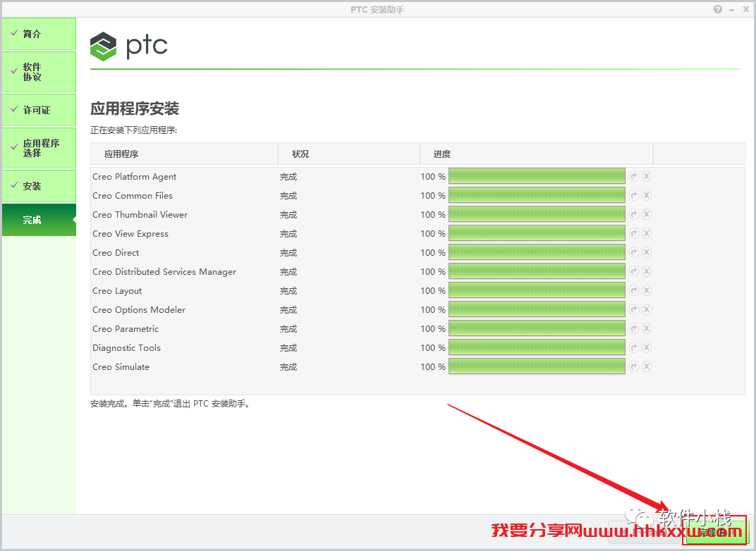Switch to the 应用程序选择 sidebar step
Viewport: 756px width, 551px height.
39,148
